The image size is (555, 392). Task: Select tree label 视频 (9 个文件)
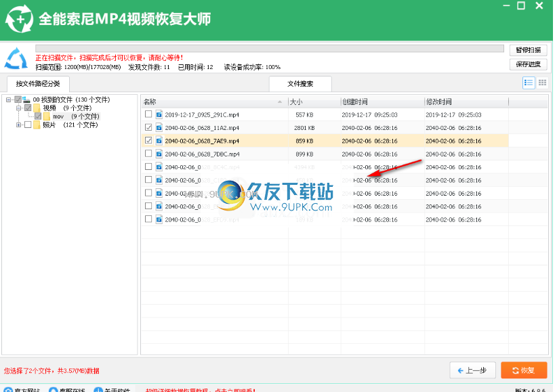pos(67,108)
